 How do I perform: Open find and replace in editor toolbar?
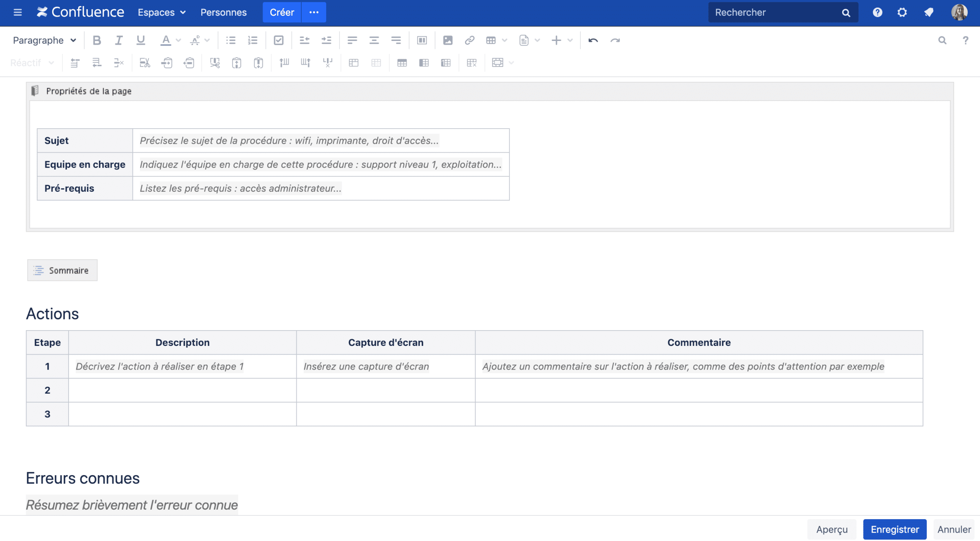[942, 40]
